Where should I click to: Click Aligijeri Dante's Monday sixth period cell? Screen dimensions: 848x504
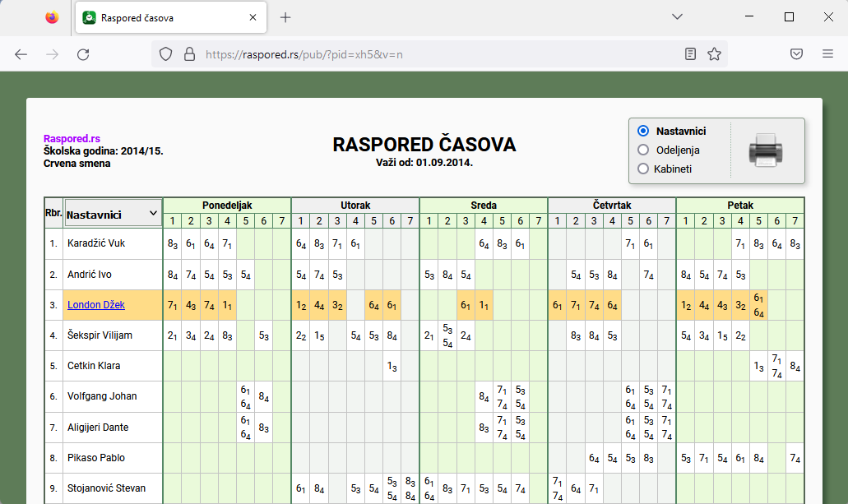(x=263, y=428)
